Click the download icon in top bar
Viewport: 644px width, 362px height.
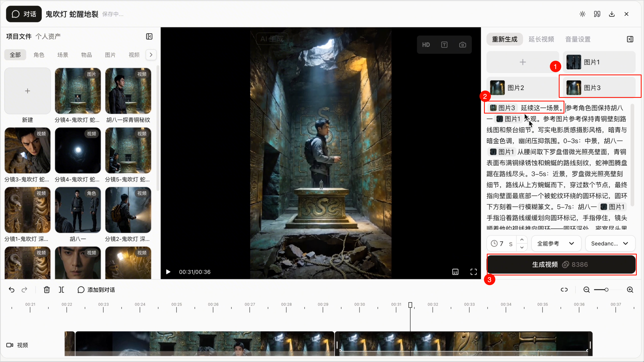coord(612,14)
